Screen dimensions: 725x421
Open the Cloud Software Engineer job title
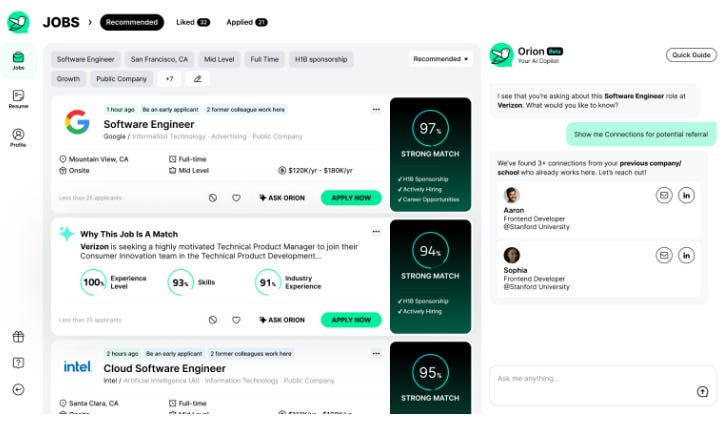click(x=165, y=368)
